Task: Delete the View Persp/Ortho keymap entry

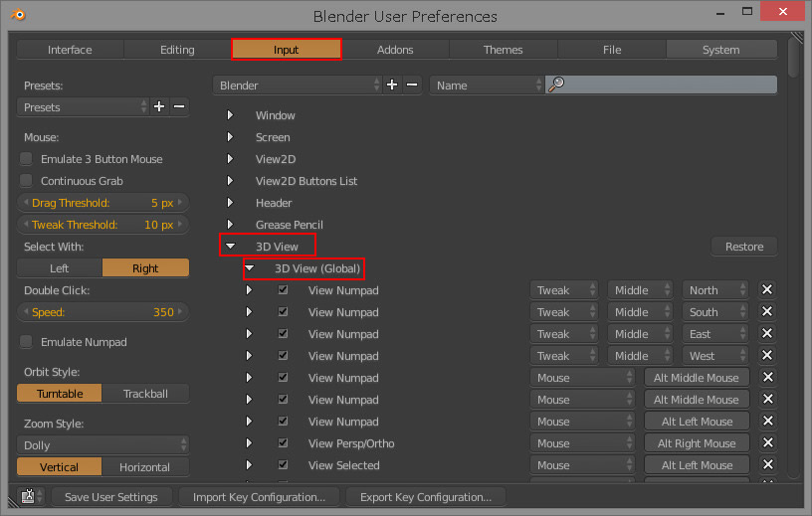Action: click(x=767, y=443)
